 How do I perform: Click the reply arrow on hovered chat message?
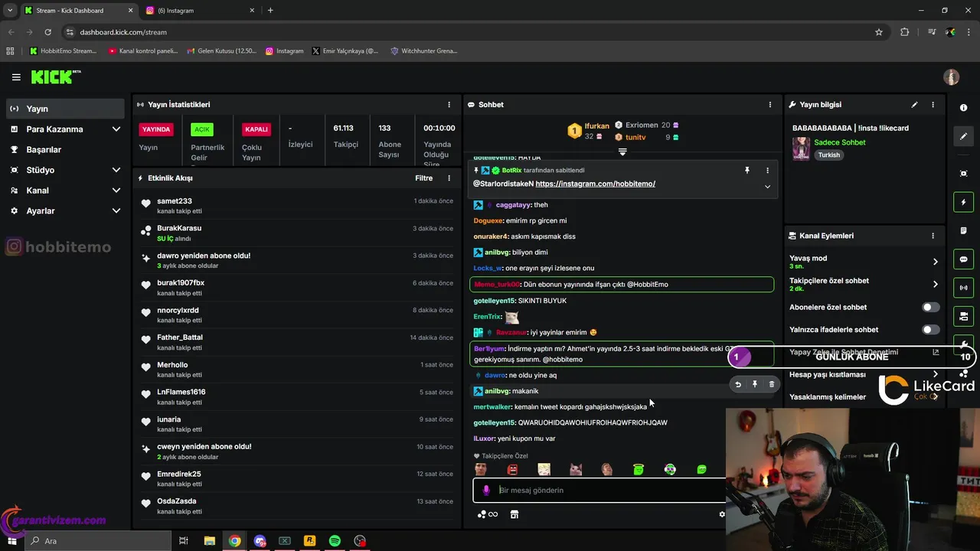click(x=738, y=384)
